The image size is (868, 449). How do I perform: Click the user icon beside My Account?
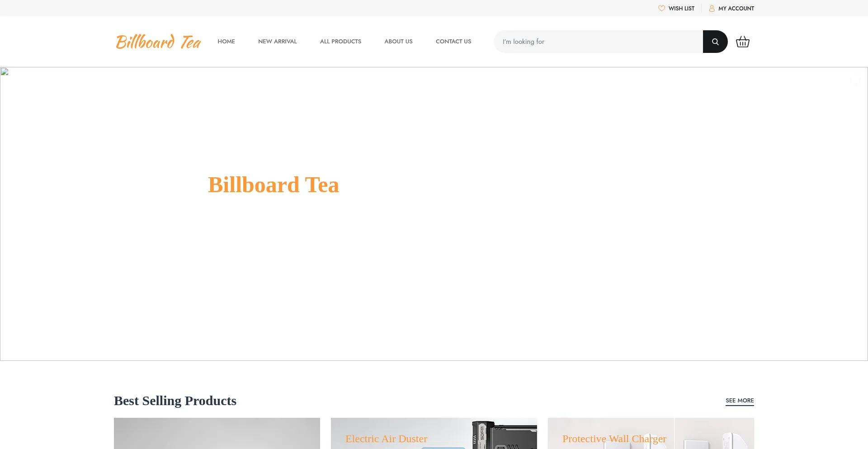coord(712,8)
